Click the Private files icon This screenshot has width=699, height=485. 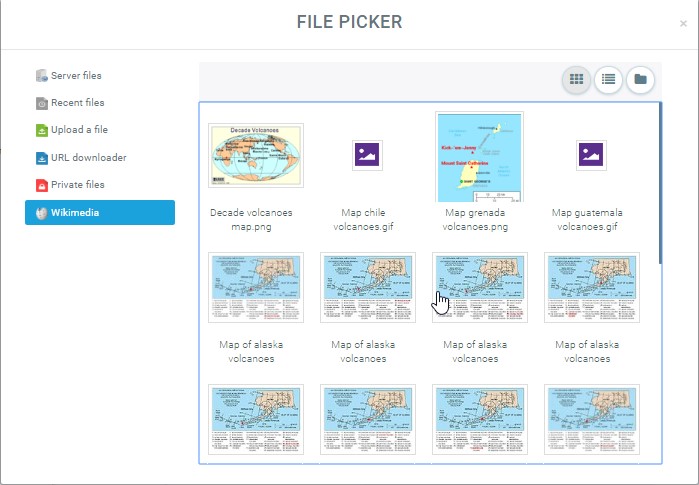click(x=42, y=185)
